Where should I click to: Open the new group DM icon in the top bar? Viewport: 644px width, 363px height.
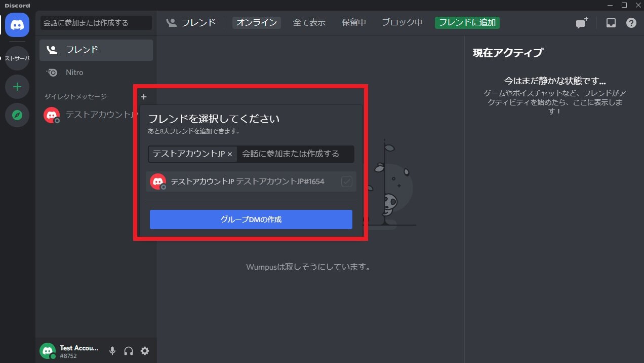coord(582,23)
